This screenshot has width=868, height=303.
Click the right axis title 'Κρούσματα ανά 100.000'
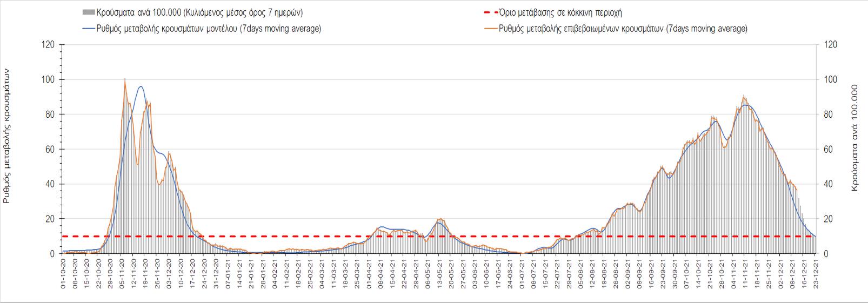click(854, 137)
